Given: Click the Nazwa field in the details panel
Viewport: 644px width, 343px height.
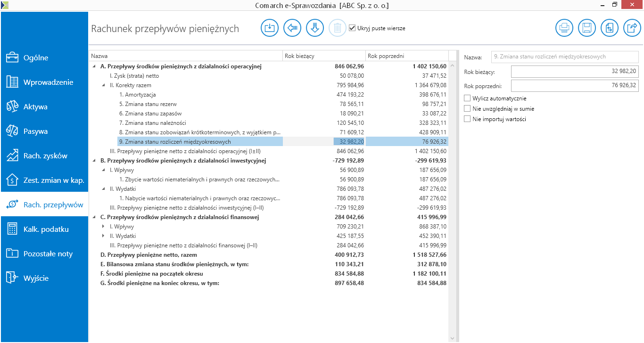Looking at the screenshot, I should coord(565,57).
